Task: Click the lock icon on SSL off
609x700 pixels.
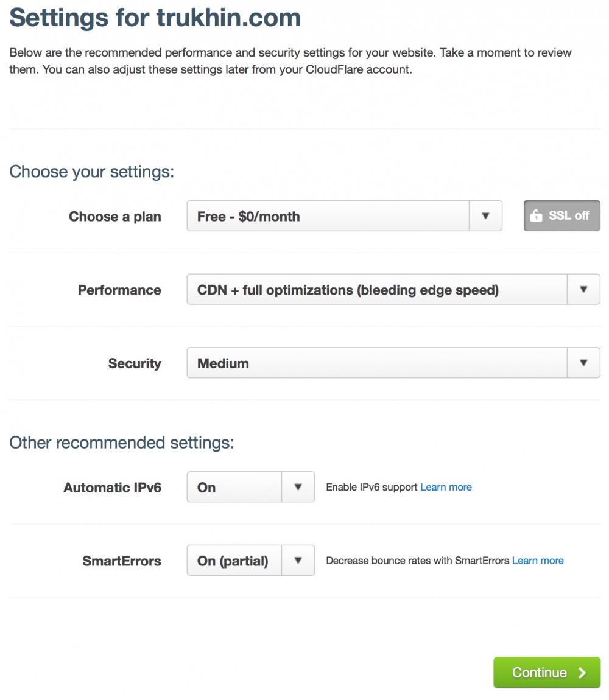Action: 536,216
